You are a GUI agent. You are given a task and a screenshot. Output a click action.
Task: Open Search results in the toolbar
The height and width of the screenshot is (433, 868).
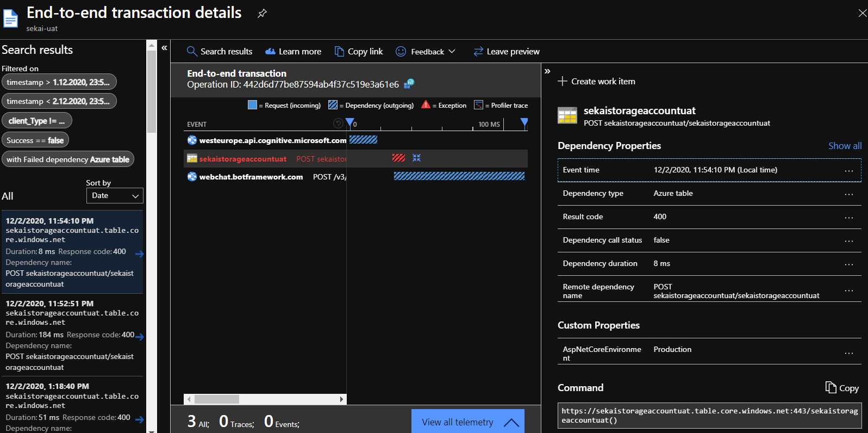click(x=220, y=52)
